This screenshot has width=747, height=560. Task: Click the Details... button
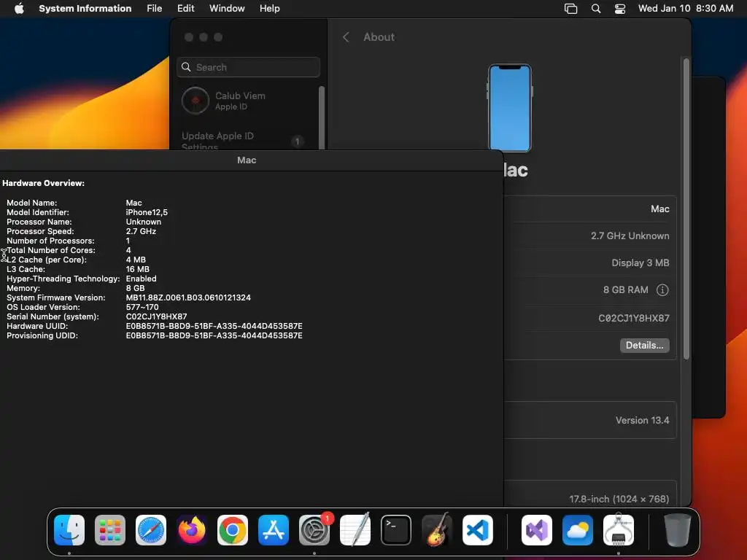tap(645, 345)
